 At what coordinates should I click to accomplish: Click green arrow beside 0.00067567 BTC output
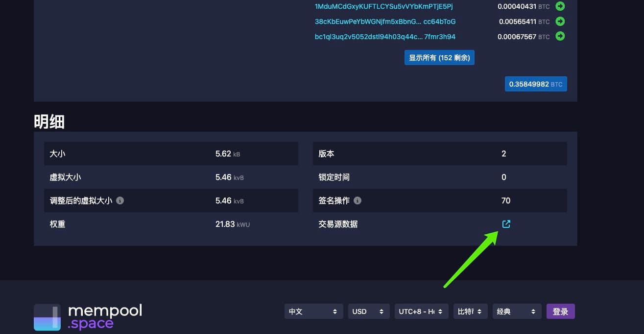560,36
